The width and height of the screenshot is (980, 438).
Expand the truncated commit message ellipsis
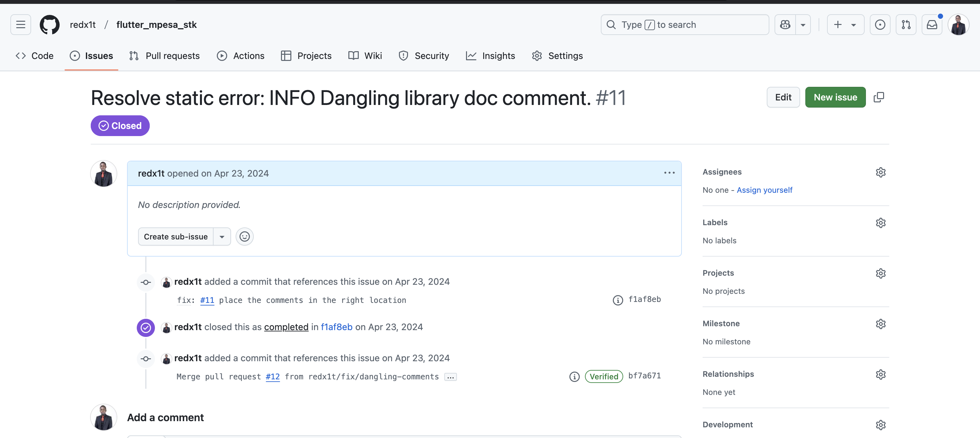(450, 377)
